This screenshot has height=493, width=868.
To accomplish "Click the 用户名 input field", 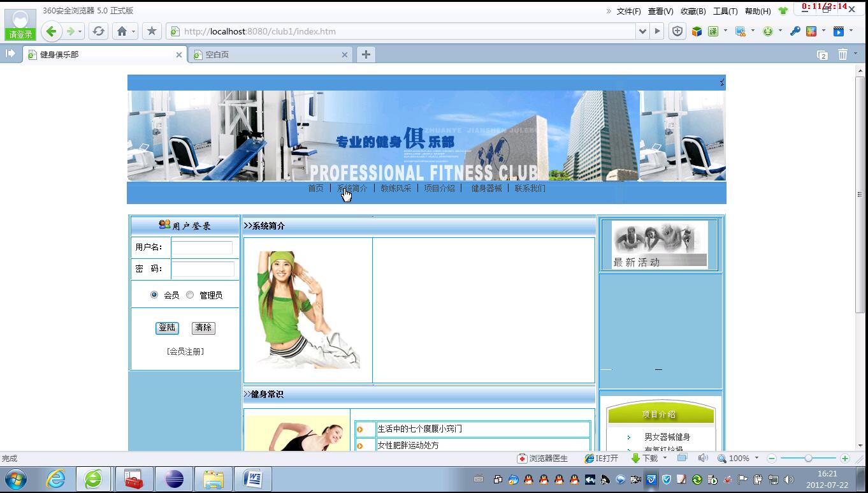I will coord(202,247).
